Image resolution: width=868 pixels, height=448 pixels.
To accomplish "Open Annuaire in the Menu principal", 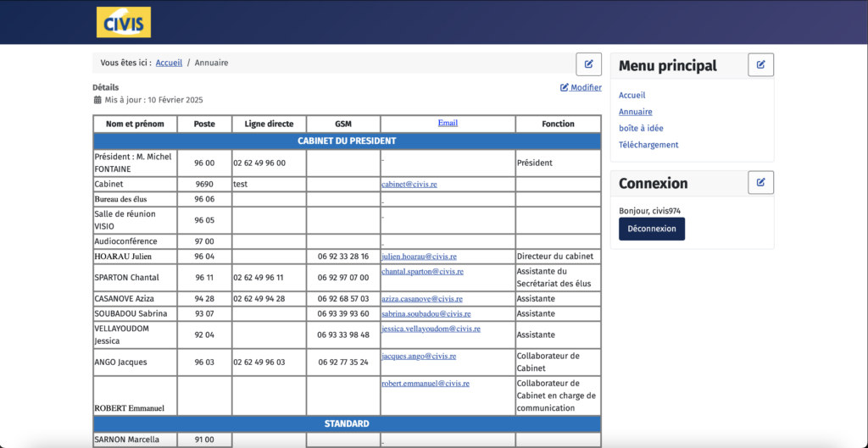I will coord(636,112).
